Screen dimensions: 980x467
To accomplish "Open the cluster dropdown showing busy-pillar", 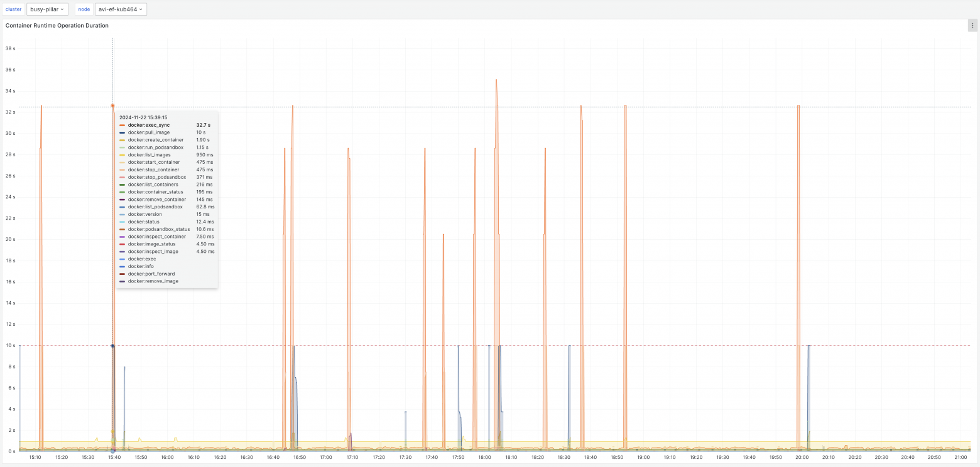I will pyautogui.click(x=48, y=9).
